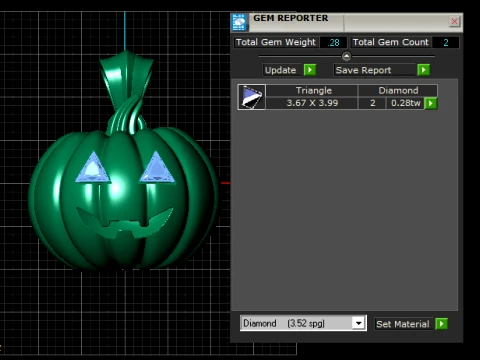Click the Gem Reporter logo icon
This screenshot has height=360, width=480.
click(x=239, y=22)
